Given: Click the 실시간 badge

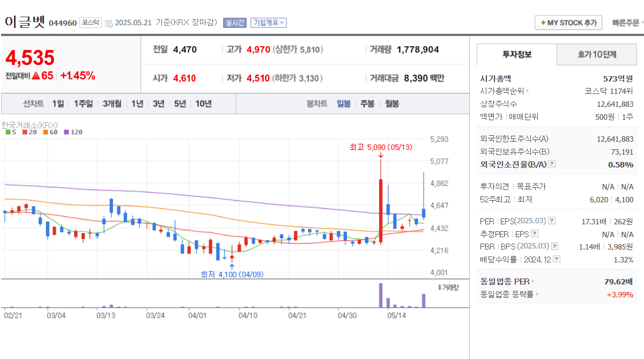Looking at the screenshot, I should tap(234, 23).
